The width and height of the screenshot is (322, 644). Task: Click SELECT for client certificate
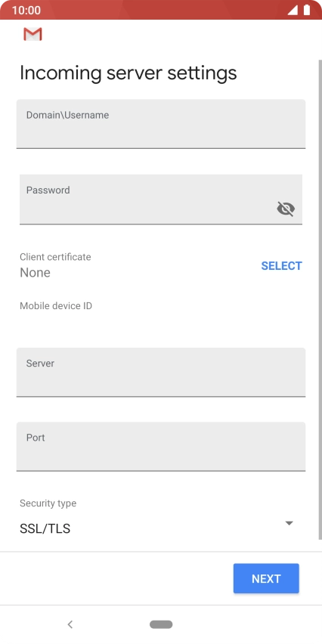[281, 266]
